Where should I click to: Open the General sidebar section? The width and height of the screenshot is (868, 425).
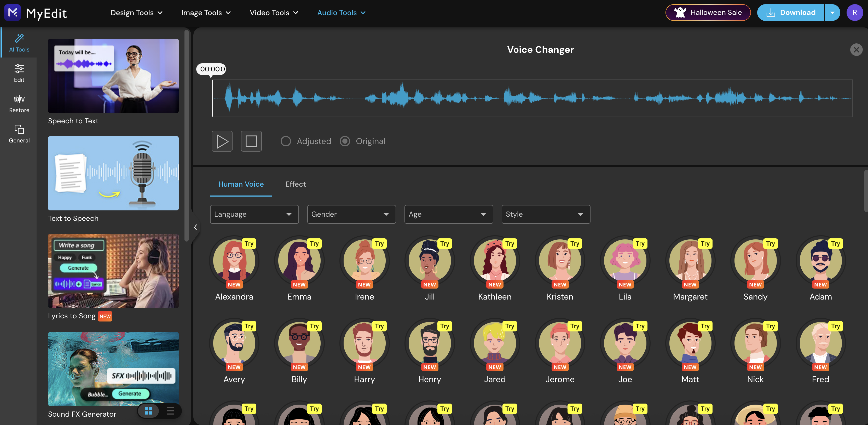click(x=19, y=134)
